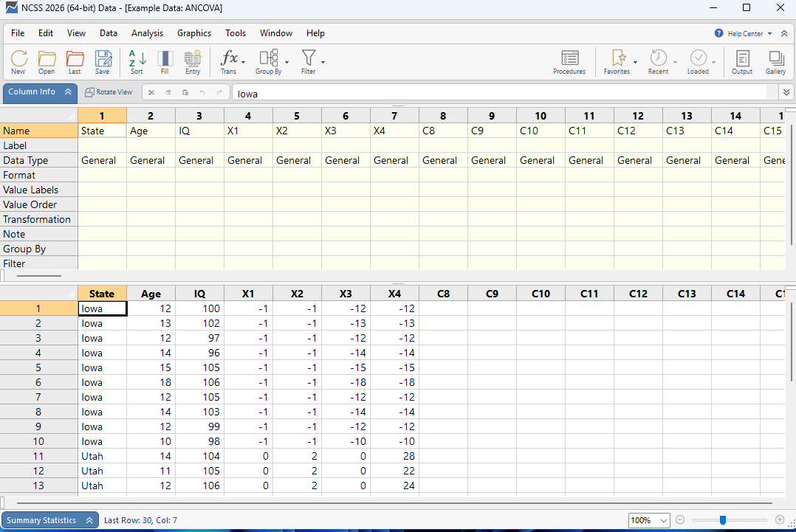Expand the Favorites dropdown arrow
796x532 pixels.
click(635, 62)
